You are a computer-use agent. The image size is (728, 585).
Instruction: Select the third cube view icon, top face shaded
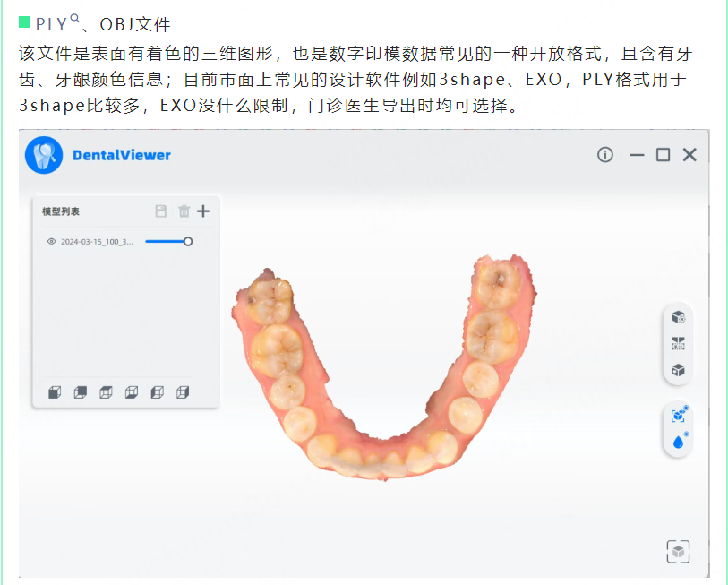(106, 392)
